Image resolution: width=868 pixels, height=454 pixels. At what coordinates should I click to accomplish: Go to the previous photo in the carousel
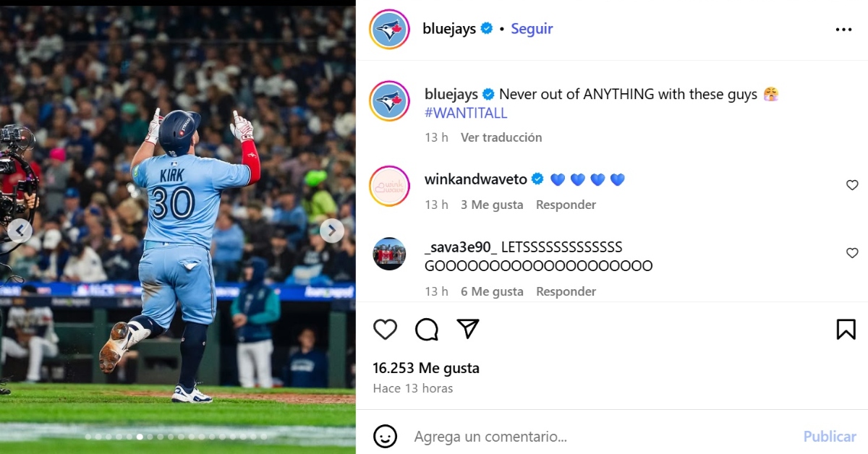[x=20, y=231]
